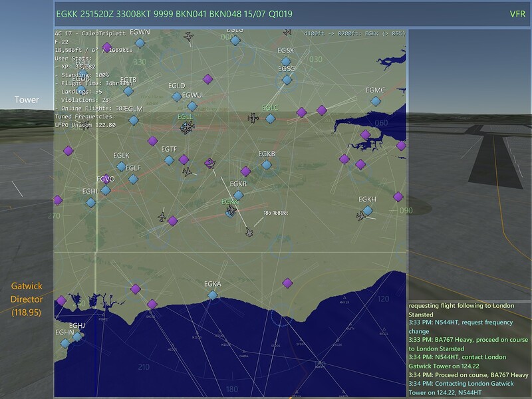This screenshot has width=532, height=399.
Task: Click 'requesting flight following to London Stansted' message
Action: pos(462,310)
